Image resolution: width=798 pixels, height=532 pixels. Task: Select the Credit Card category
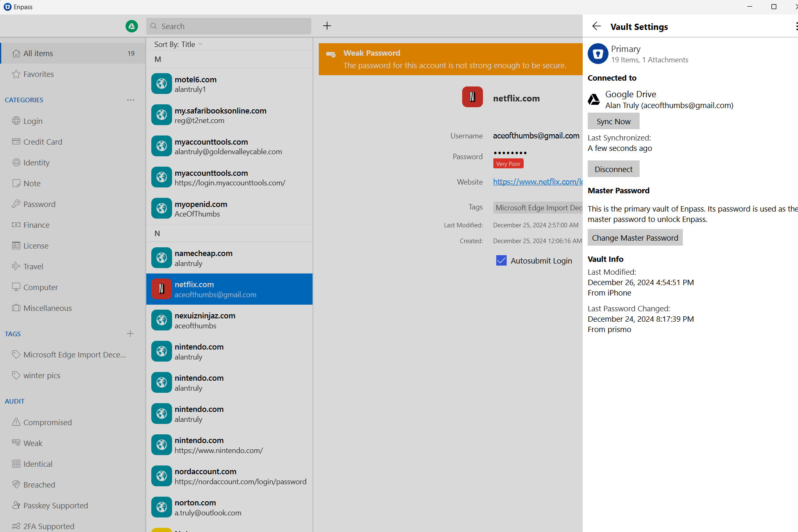42,142
